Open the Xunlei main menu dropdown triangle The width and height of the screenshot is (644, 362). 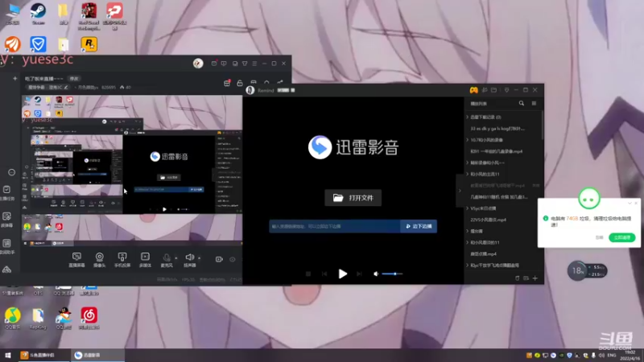pyautogui.click(x=507, y=90)
